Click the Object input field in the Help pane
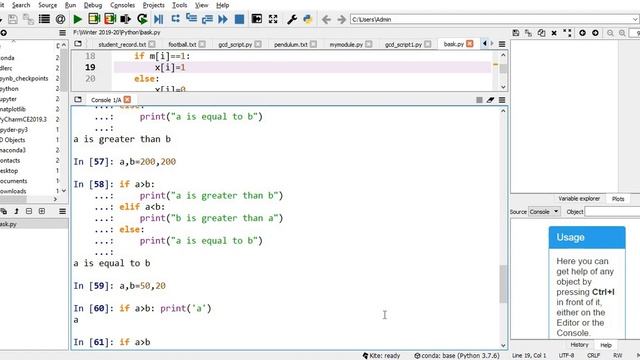 (612, 211)
